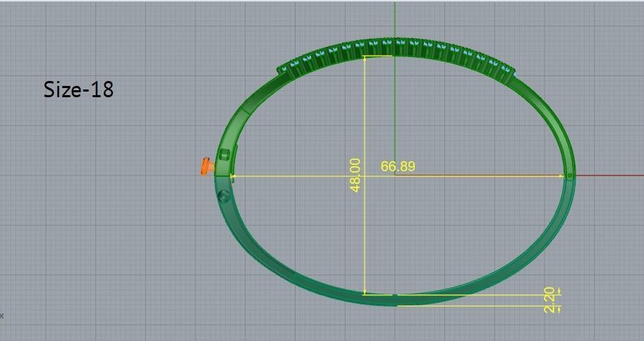This screenshot has width=644, height=341.
Task: Select the 66.89 width dimension text
Action: click(x=398, y=166)
